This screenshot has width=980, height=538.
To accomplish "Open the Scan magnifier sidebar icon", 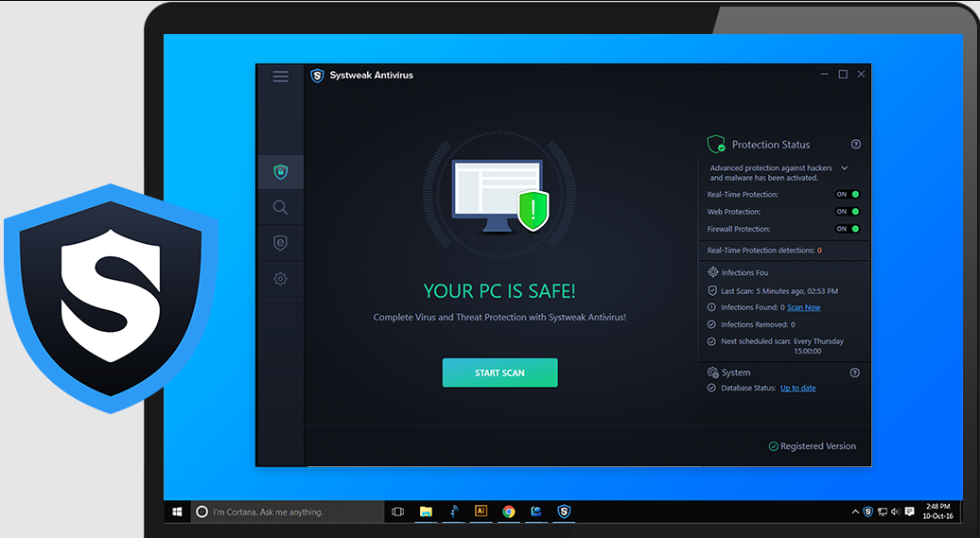I will (281, 207).
